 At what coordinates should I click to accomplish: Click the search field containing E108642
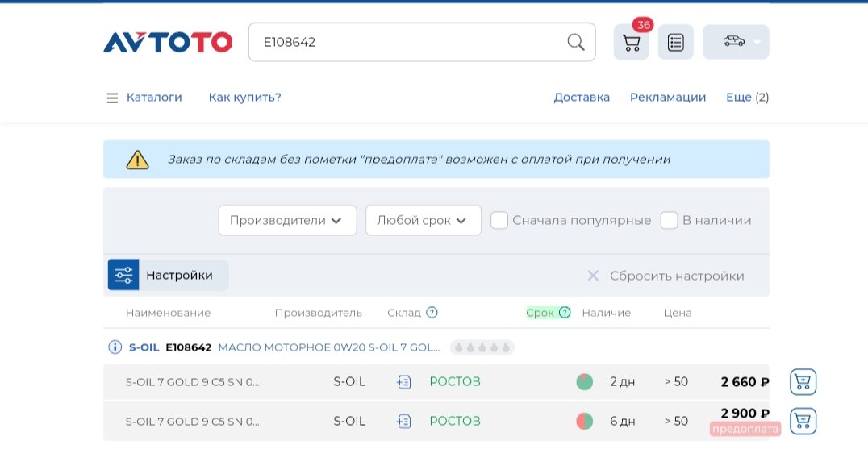coord(422,42)
